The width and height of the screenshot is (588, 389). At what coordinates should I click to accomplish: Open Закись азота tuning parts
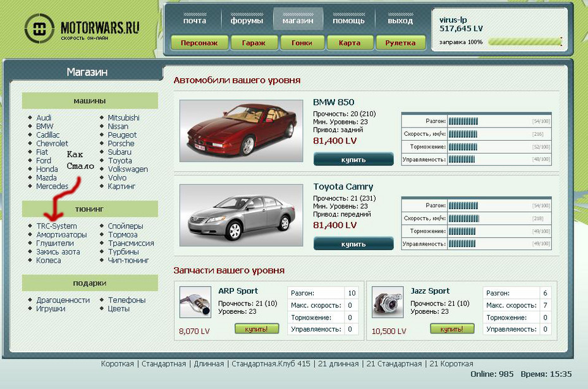58,252
